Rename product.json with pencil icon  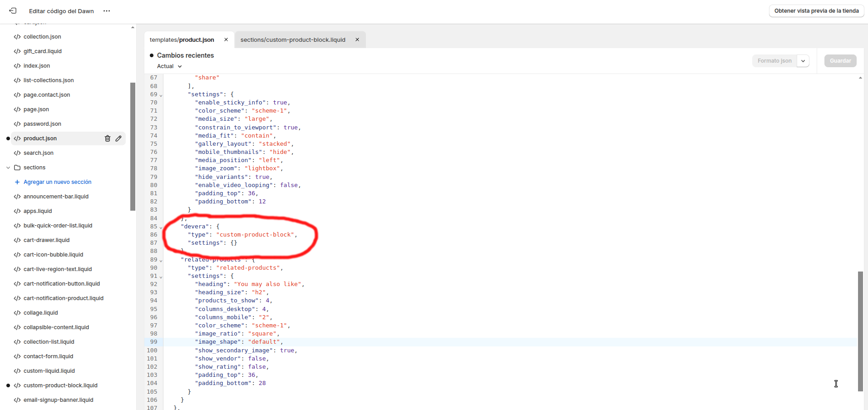118,138
